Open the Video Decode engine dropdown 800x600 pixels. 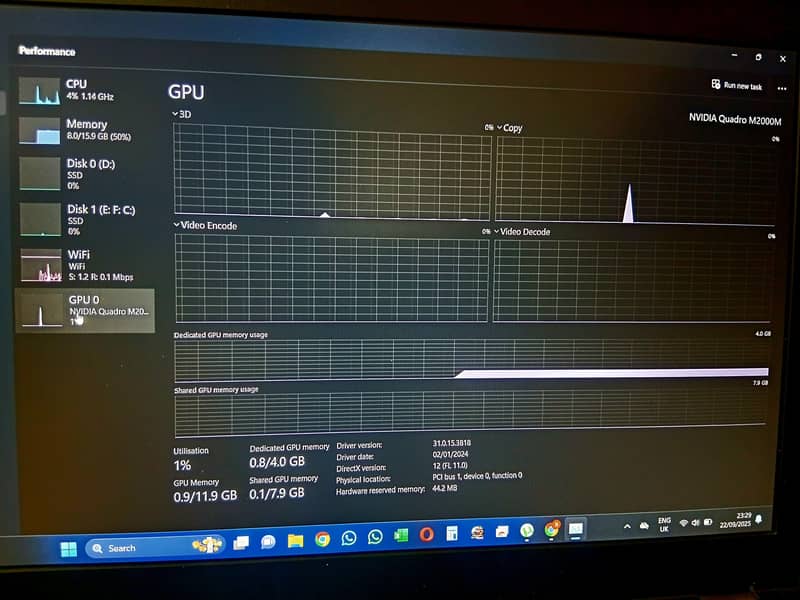point(521,232)
